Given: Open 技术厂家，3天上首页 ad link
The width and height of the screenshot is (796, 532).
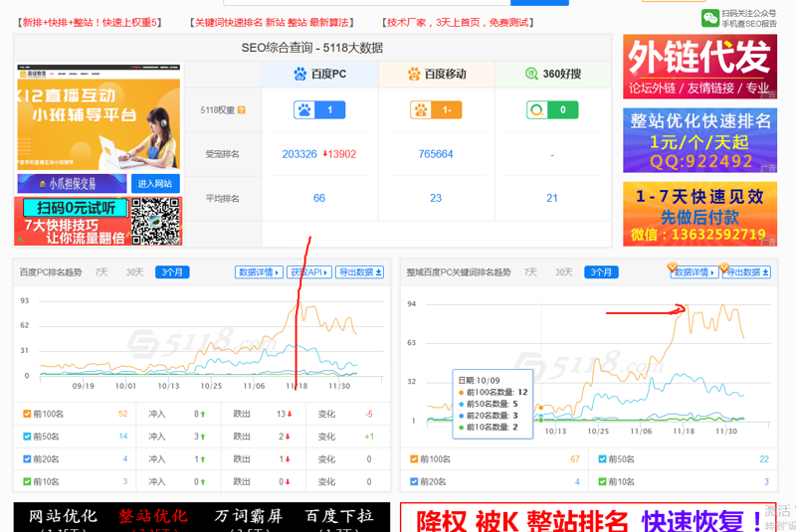Looking at the screenshot, I should 458,22.
